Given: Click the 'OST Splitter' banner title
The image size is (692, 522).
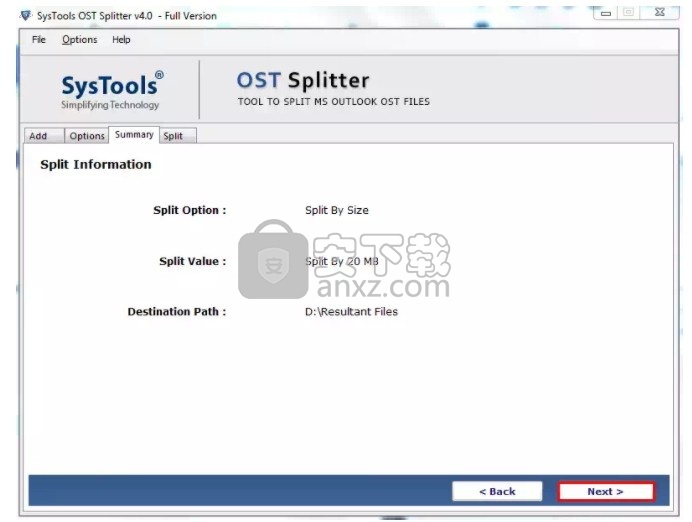Looking at the screenshot, I should 303,80.
